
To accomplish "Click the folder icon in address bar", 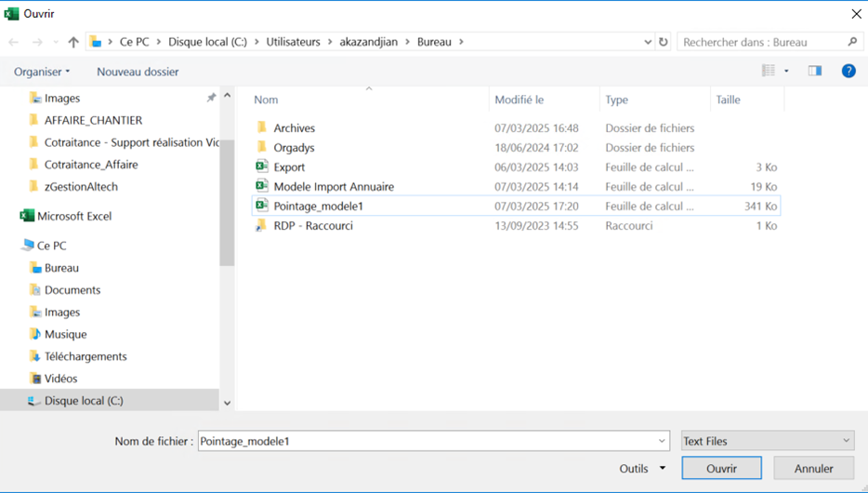I will click(96, 42).
